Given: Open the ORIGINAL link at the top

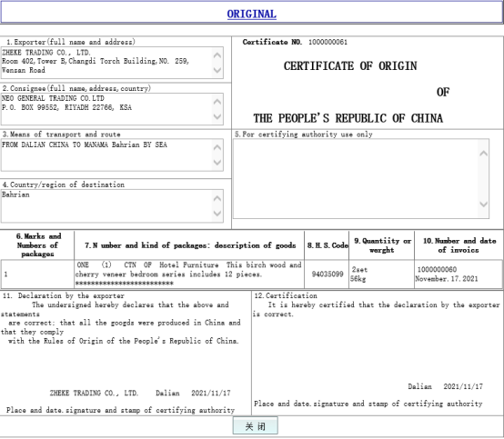Looking at the screenshot, I should (x=251, y=14).
